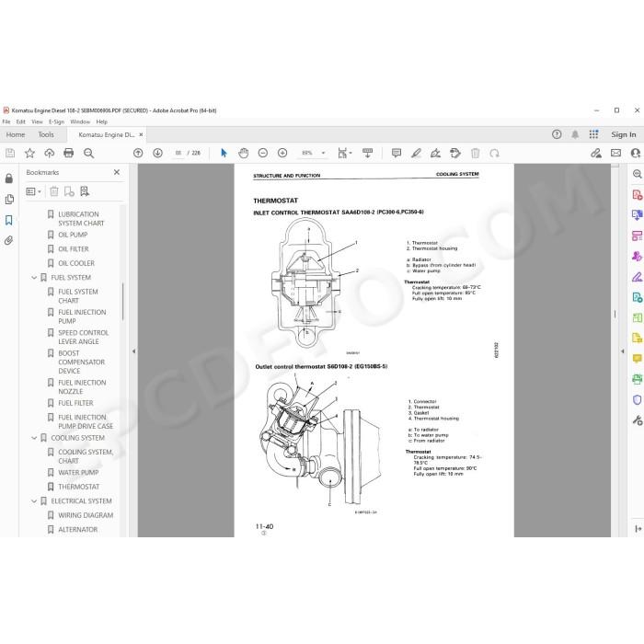Screen dimensions: 644x644
Task: Open the find text magnifier icon
Action: (x=88, y=154)
